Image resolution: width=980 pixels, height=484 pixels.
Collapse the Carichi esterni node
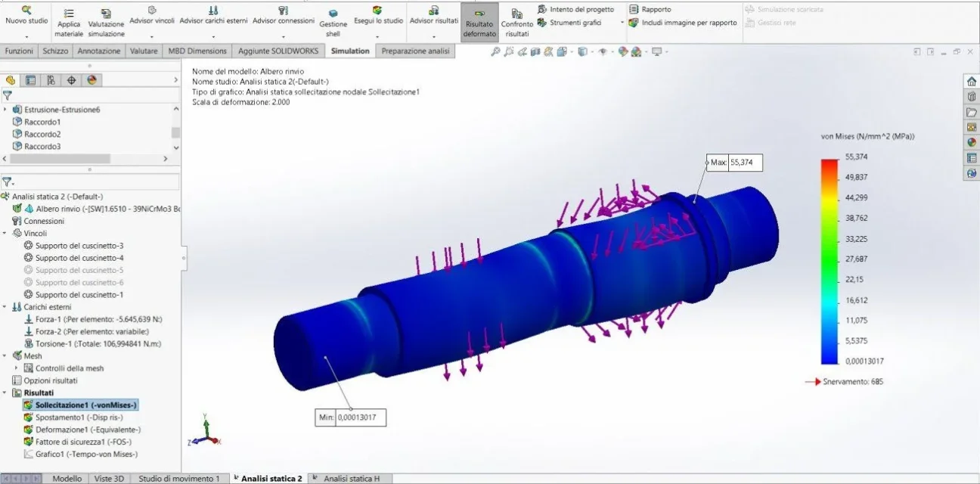point(5,306)
